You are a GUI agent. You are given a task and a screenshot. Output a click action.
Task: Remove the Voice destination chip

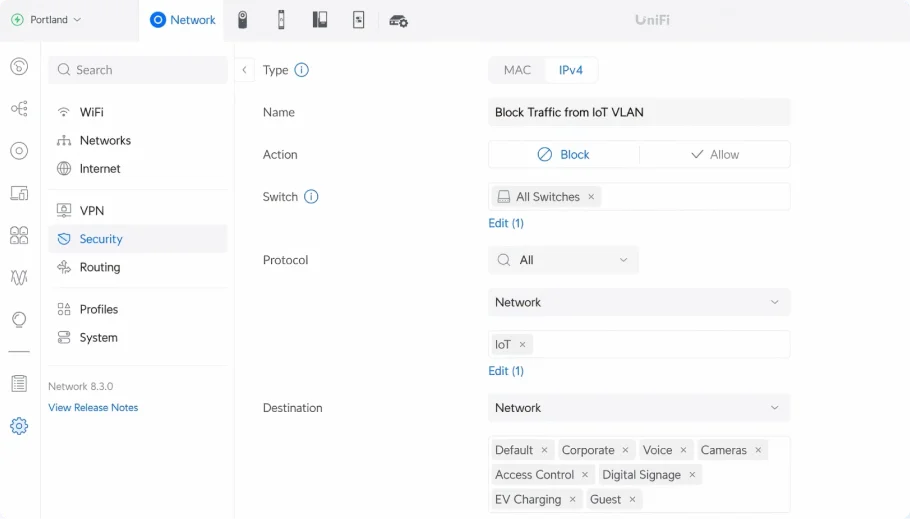(683, 450)
